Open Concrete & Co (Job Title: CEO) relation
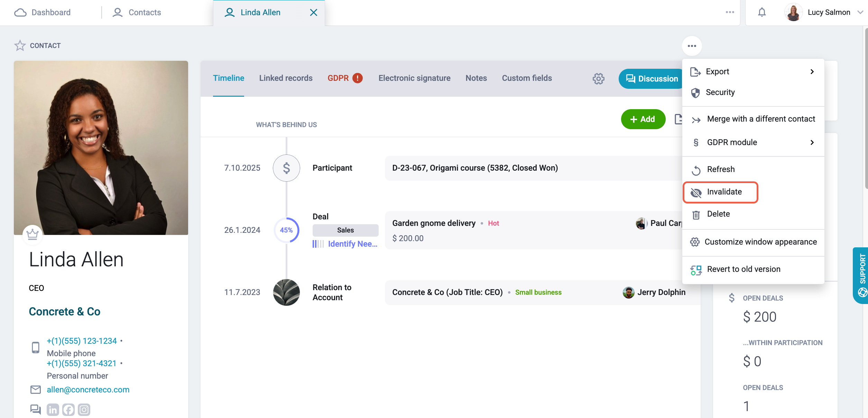This screenshot has width=868, height=418. [x=447, y=292]
